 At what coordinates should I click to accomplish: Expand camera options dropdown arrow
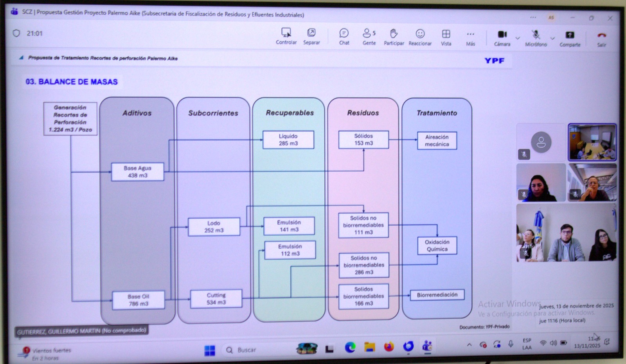(x=518, y=38)
